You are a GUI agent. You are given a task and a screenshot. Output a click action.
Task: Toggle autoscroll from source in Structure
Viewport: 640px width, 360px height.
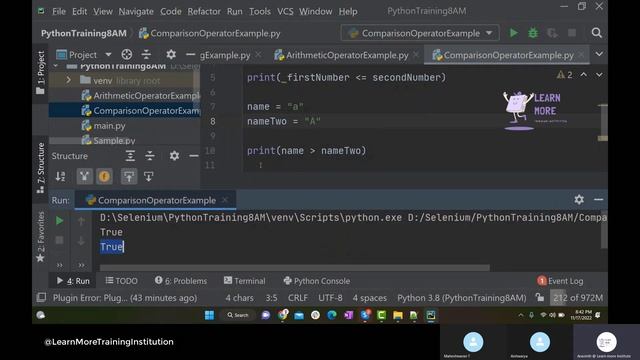point(149,176)
